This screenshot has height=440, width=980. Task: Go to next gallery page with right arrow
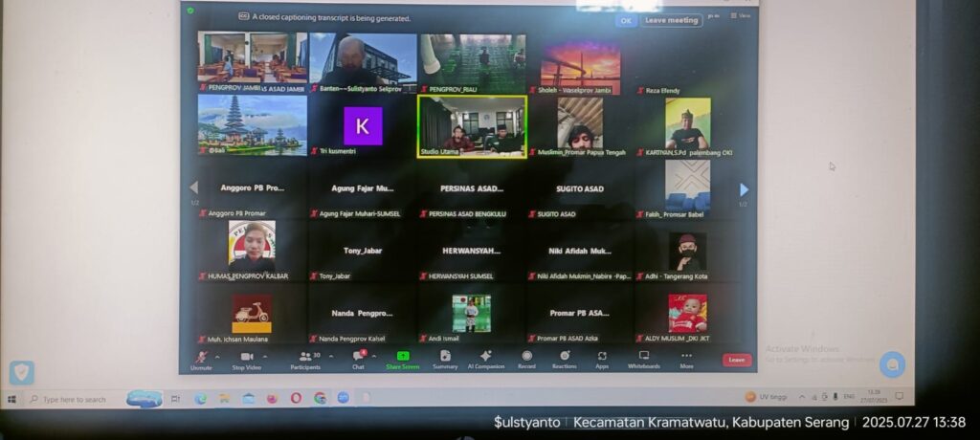pos(744,189)
